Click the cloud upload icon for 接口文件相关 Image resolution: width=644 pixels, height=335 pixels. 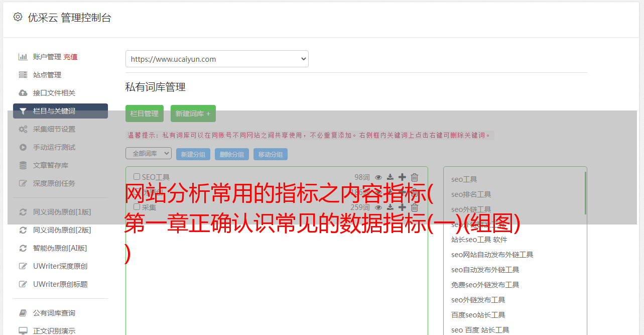coord(23,93)
